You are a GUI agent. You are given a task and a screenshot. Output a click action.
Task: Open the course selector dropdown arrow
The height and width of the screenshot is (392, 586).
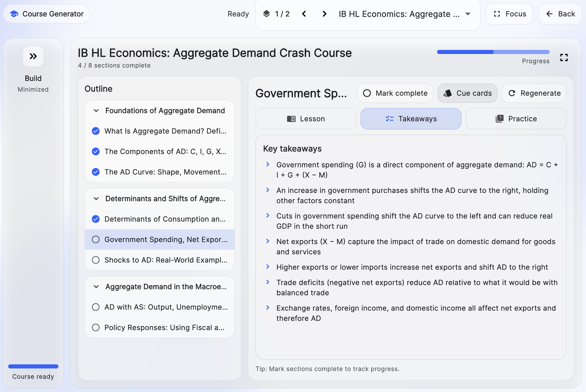coord(468,14)
